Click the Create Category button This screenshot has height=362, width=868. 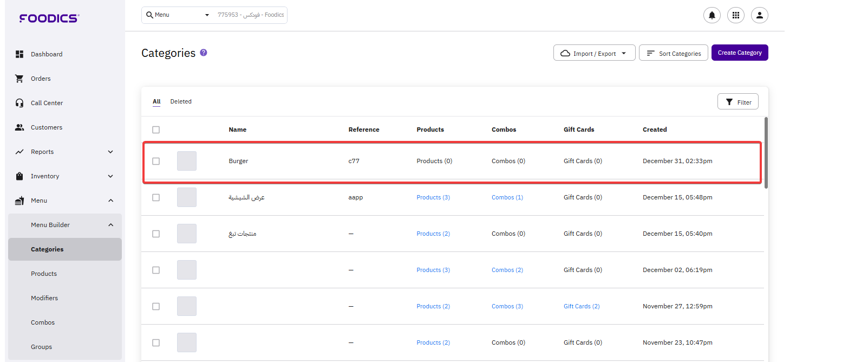pos(739,53)
